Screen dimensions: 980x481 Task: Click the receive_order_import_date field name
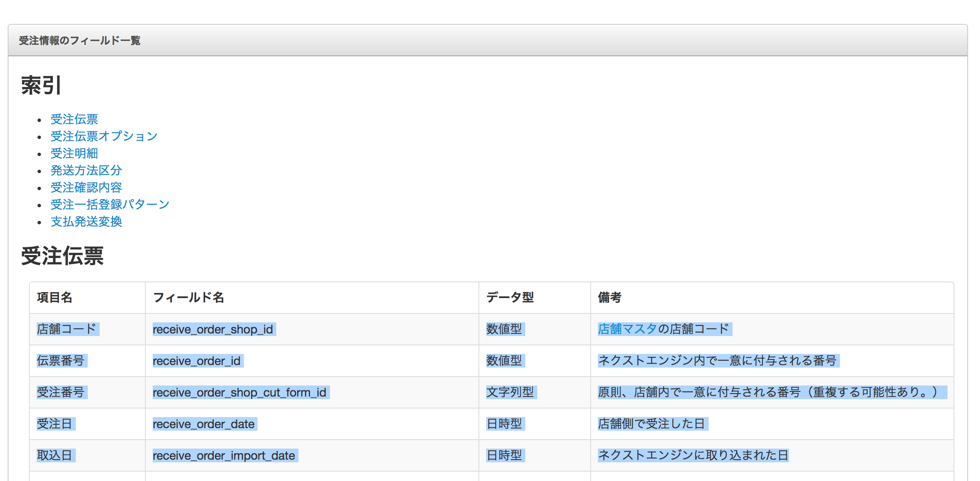(x=224, y=455)
